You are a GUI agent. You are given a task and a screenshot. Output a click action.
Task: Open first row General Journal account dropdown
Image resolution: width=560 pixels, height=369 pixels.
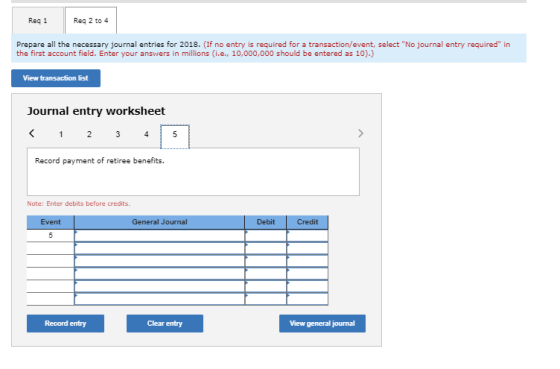click(x=159, y=235)
